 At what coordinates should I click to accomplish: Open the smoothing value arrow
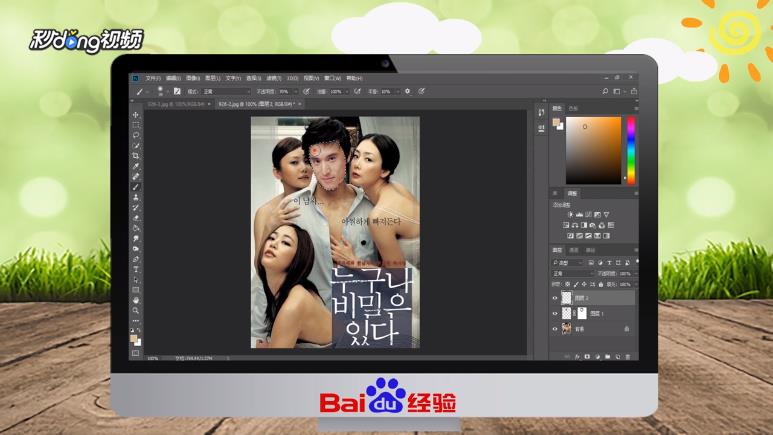point(397,91)
